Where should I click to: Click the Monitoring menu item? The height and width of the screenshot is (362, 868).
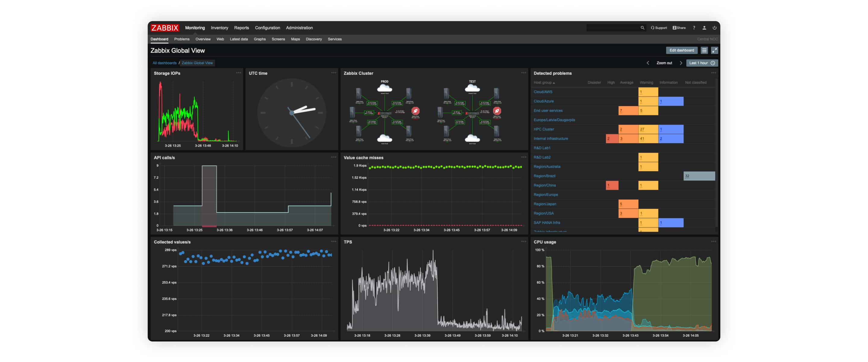[x=195, y=27]
